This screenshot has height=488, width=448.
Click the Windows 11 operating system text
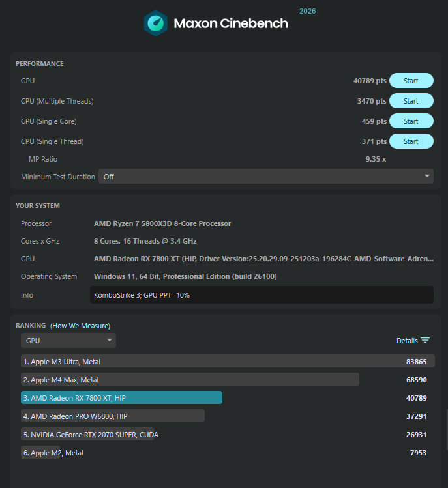[185, 276]
